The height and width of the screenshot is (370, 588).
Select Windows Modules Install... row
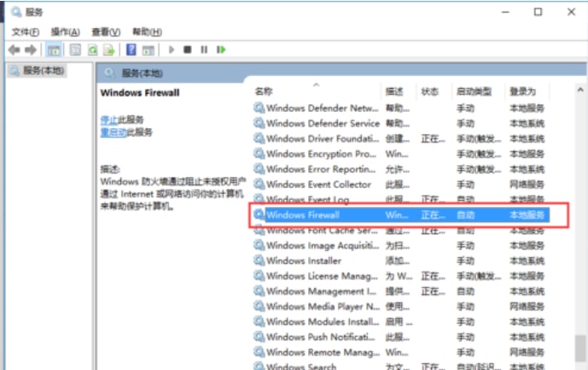(401, 321)
